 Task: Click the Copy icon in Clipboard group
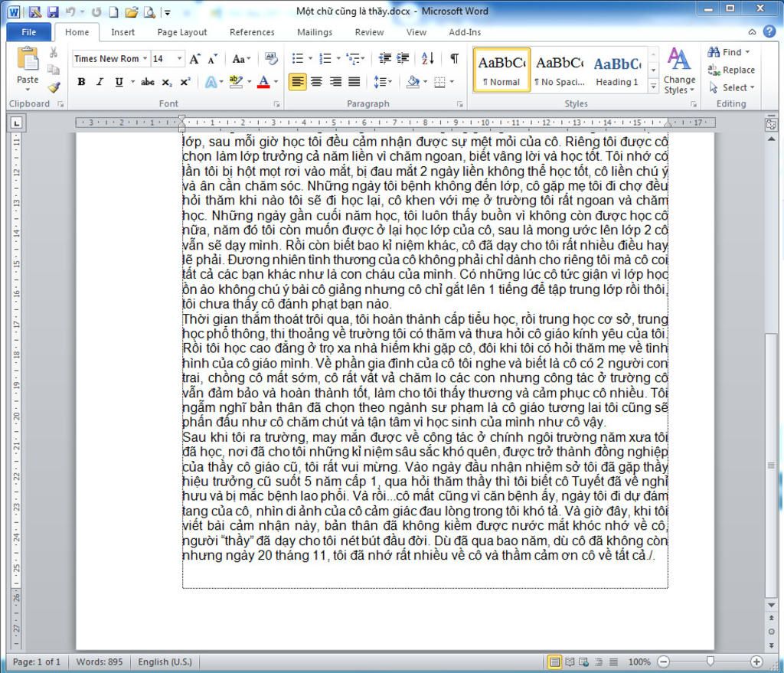[x=54, y=70]
